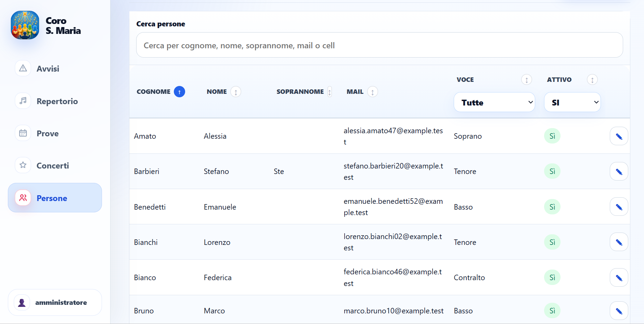Switch to the Concerti section

(55, 165)
